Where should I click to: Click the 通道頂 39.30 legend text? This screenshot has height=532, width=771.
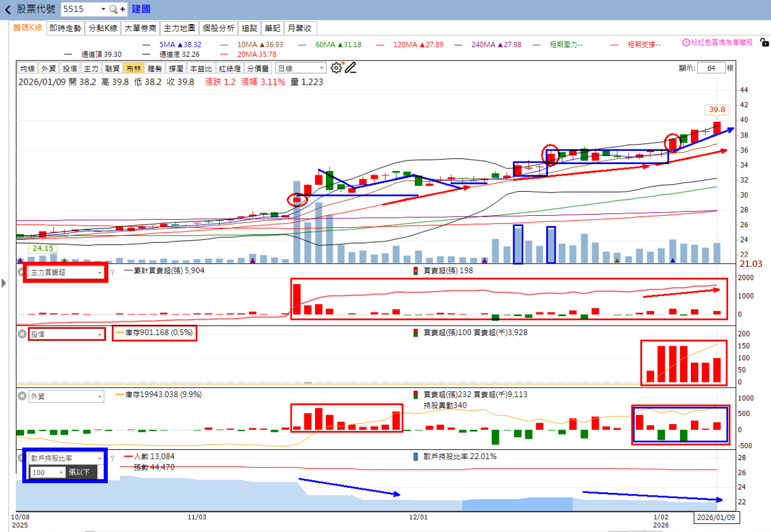coord(102,55)
